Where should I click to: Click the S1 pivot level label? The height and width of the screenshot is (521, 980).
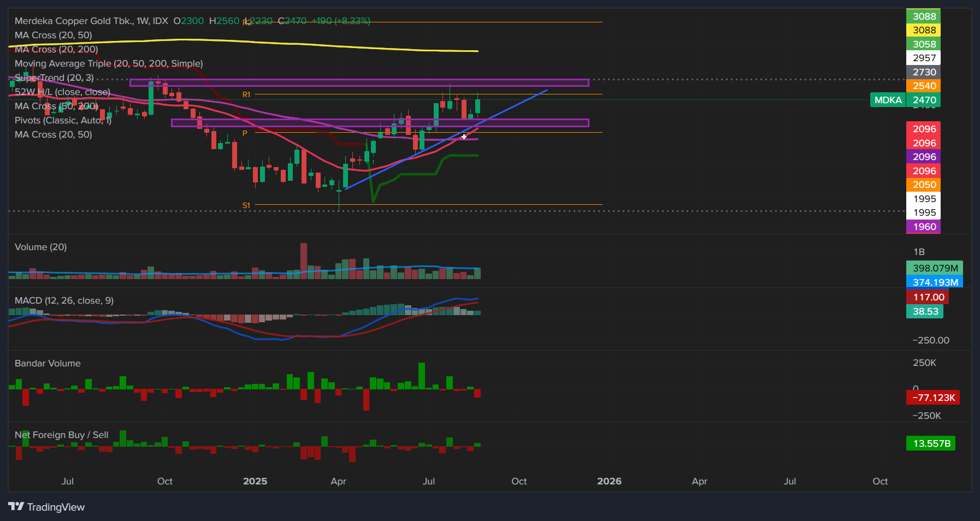[x=246, y=205]
